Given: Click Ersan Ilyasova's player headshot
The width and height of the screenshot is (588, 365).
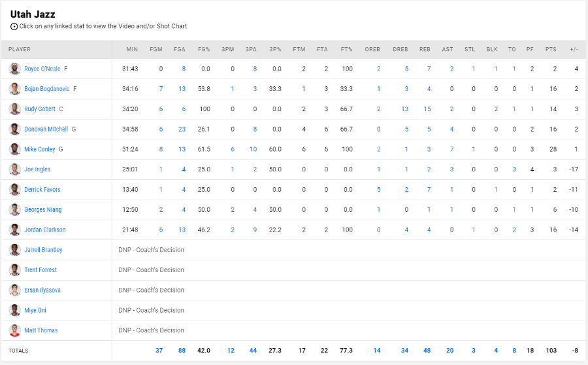Looking at the screenshot, I should pyautogui.click(x=14, y=290).
